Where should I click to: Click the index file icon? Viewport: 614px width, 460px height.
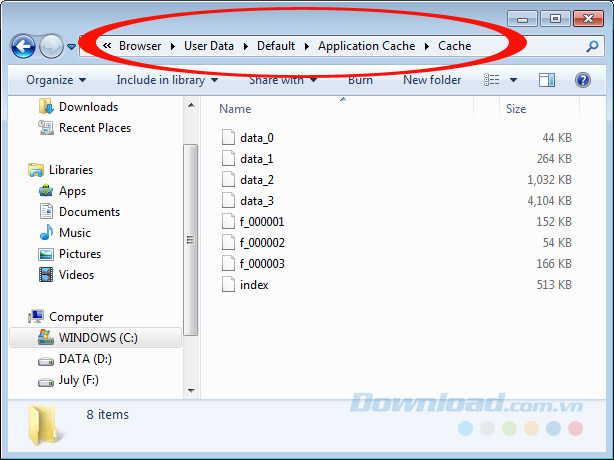[228, 285]
